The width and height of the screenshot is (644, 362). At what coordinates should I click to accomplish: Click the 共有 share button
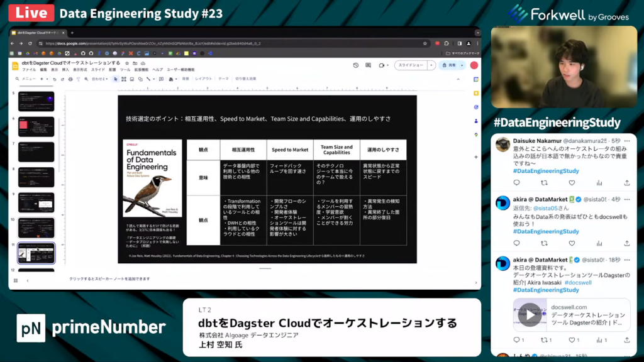click(x=449, y=65)
